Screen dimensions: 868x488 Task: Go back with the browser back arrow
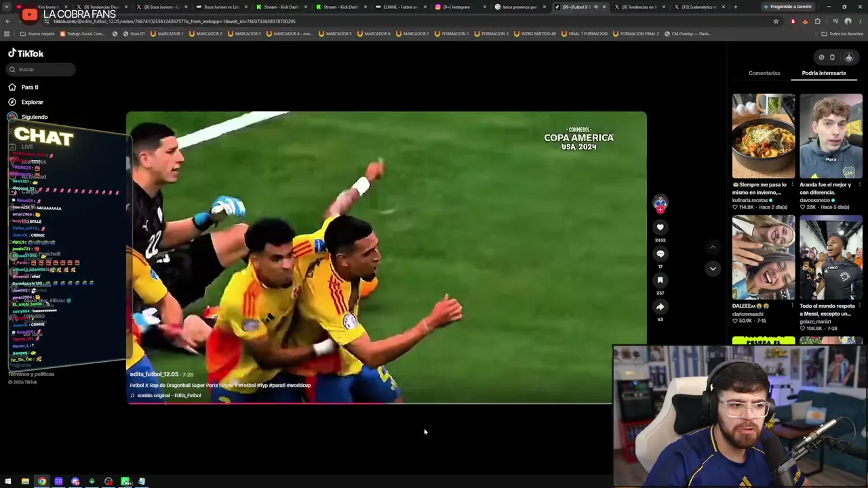[7, 21]
